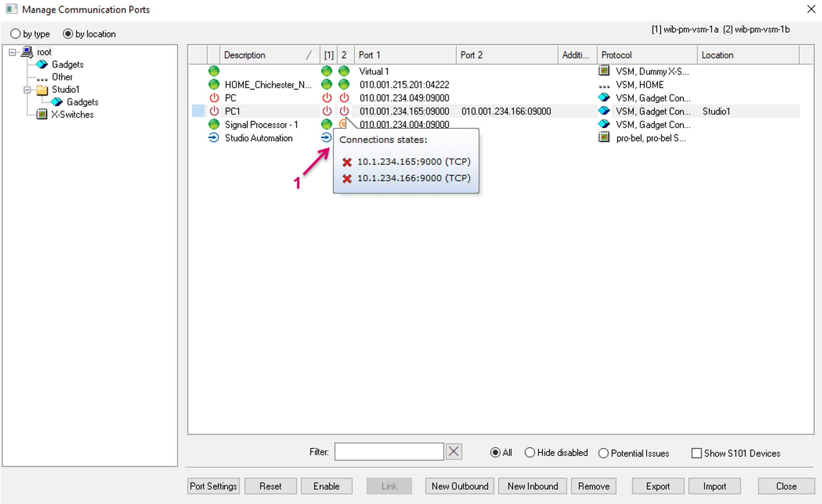This screenshot has height=504, width=822.
Task: Click red power status icon for PC row
Action: (214, 98)
